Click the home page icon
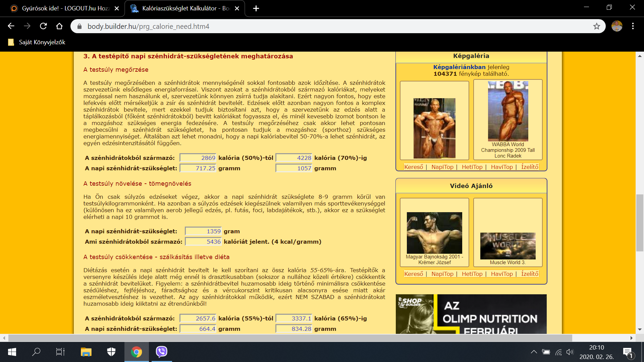Screen dimensions: 644x362 (59, 26)
